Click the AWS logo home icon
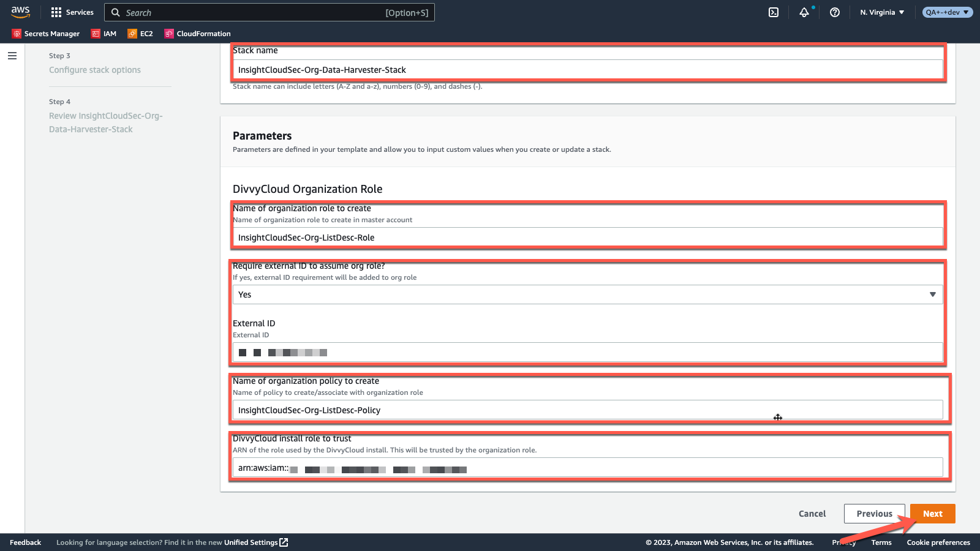 tap(20, 12)
